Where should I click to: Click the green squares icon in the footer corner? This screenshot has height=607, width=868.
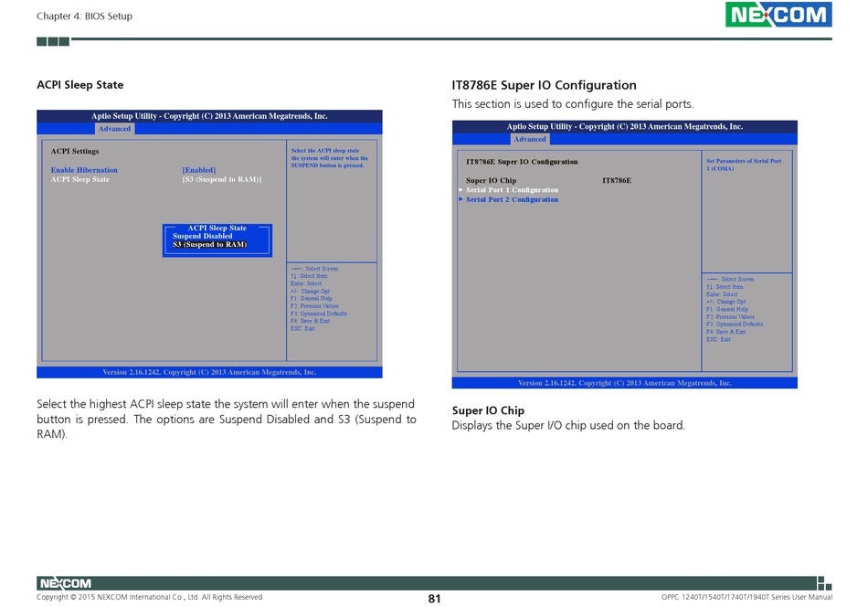(x=824, y=582)
